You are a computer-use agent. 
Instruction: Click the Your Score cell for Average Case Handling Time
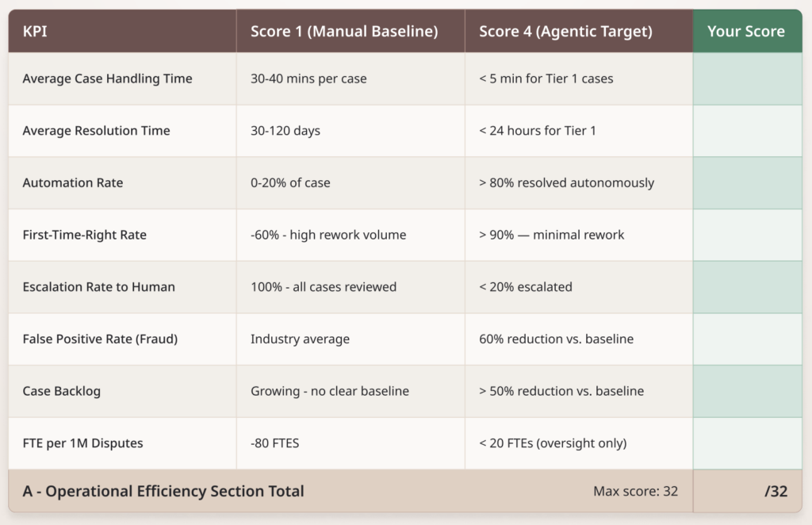coord(747,79)
